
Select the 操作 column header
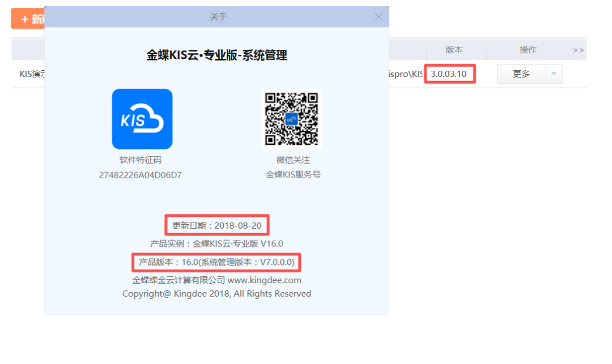(528, 50)
